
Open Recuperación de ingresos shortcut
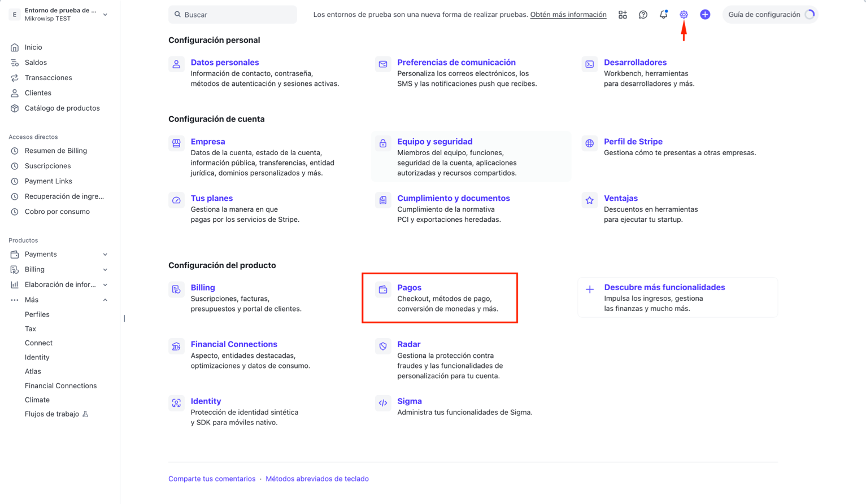64,196
